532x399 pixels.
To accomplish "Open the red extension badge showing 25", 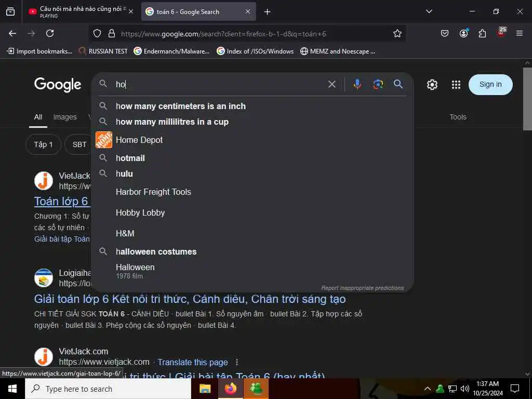I will [501, 32].
